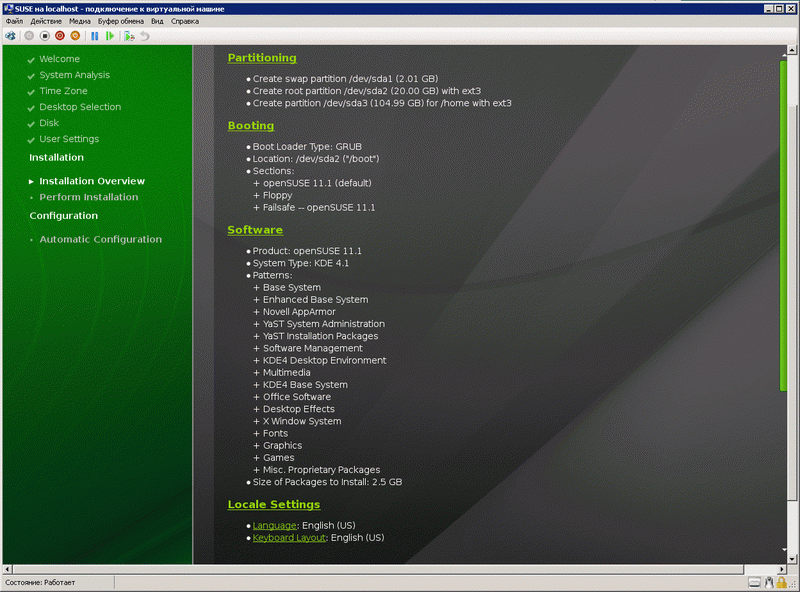
Task: Click the window's vertical scrollbar up arrow
Action: coord(792,50)
